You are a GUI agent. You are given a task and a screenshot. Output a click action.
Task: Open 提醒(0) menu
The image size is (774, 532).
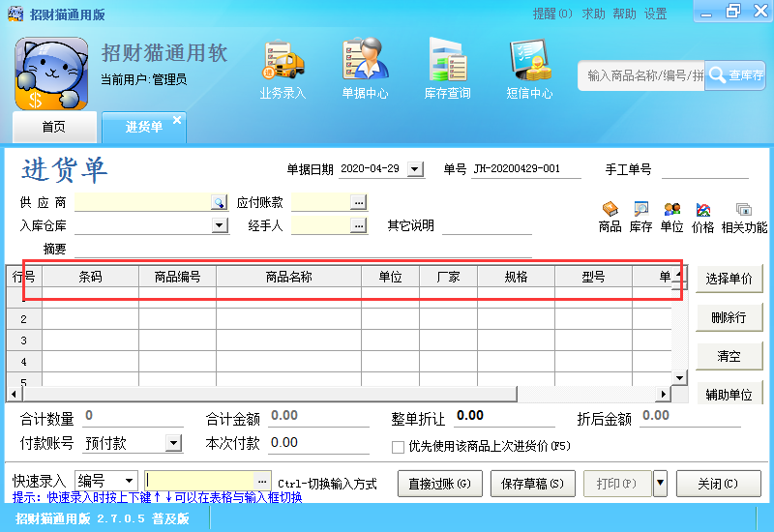pos(552,14)
